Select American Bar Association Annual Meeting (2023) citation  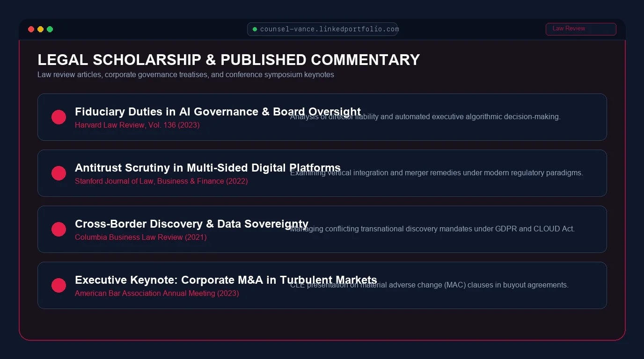point(157,294)
